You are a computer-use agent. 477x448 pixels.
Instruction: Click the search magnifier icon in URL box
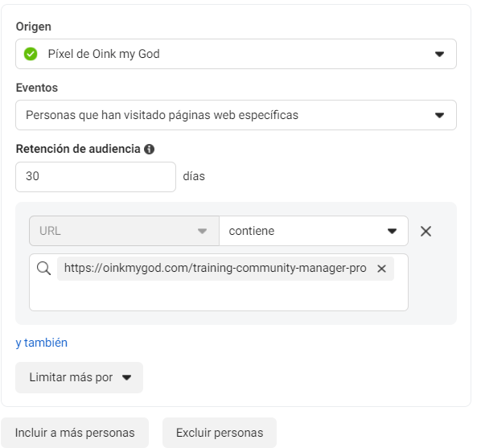pyautogui.click(x=43, y=269)
